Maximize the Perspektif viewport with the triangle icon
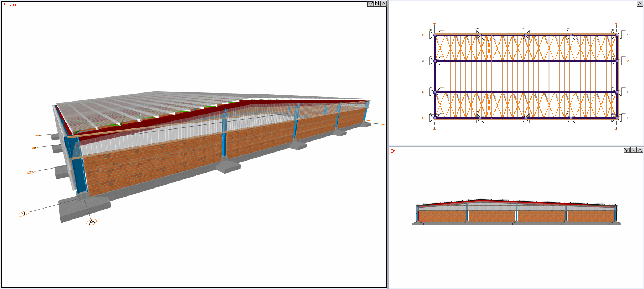 383,4
